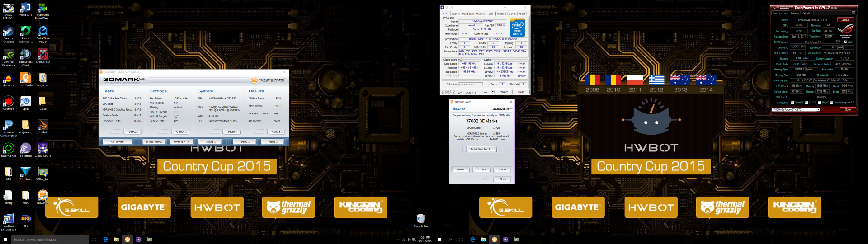
Task: Click the Game button in 3DMark06
Action: 273,141
